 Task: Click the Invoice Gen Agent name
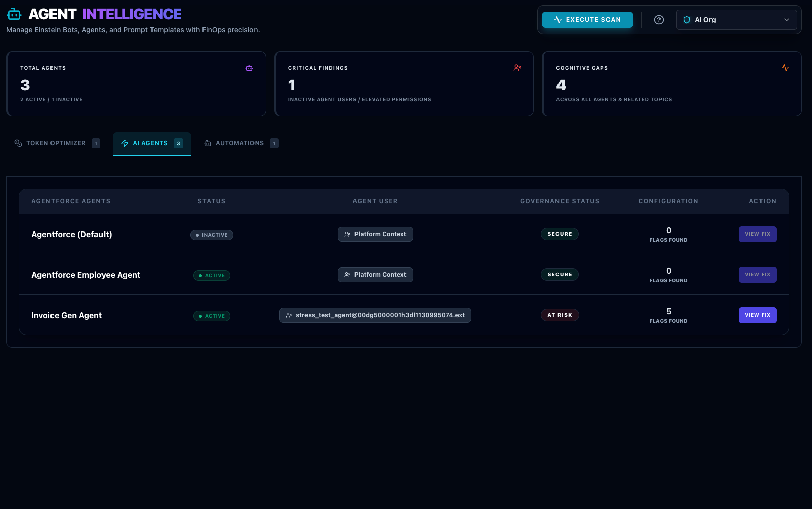point(67,315)
